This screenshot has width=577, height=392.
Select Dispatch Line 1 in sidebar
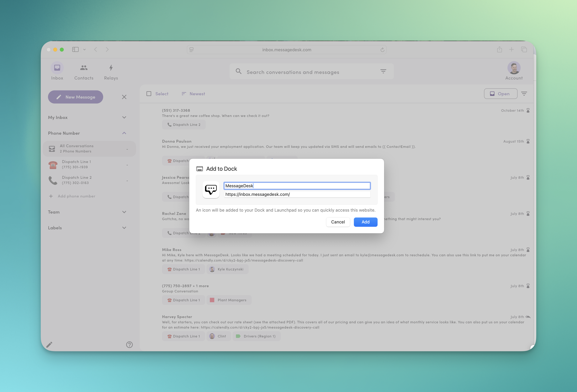(76, 164)
